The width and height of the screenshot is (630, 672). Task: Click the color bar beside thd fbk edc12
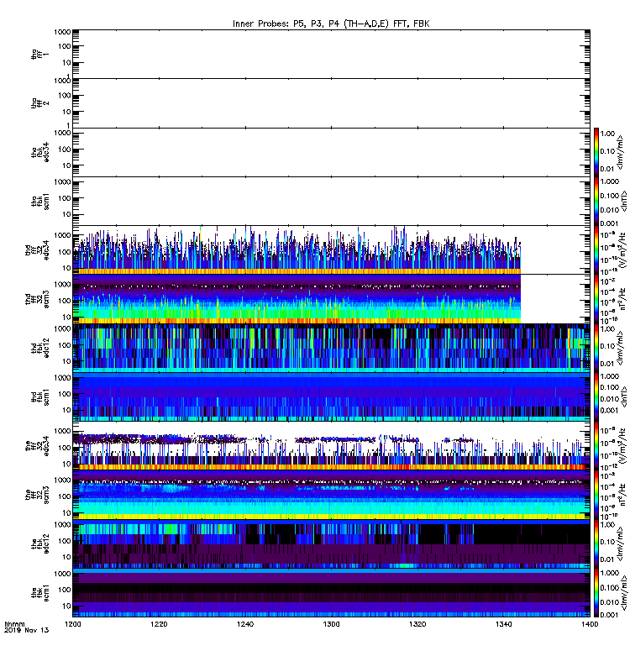point(596,348)
